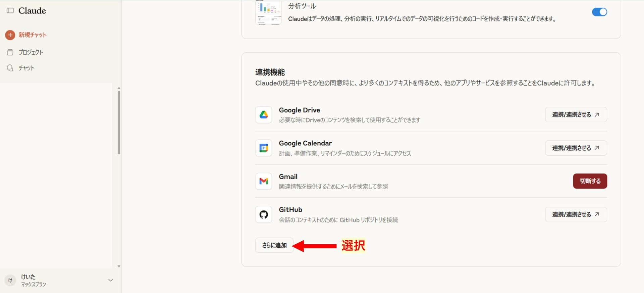Connect Google Drive with 連携/連携させる button
The width and height of the screenshot is (644, 293).
[x=576, y=115]
